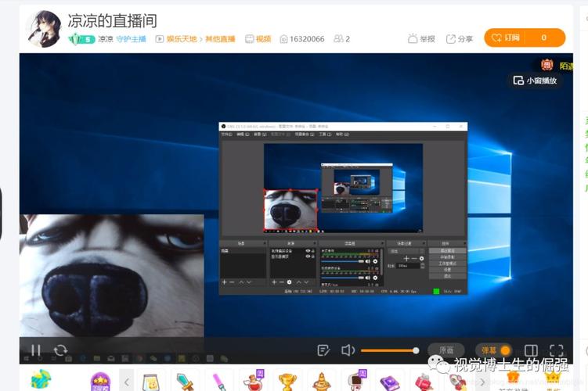The width and height of the screenshot is (588, 391).
Task: Add a scene with OBS scenes plus icon
Action: pos(224,282)
